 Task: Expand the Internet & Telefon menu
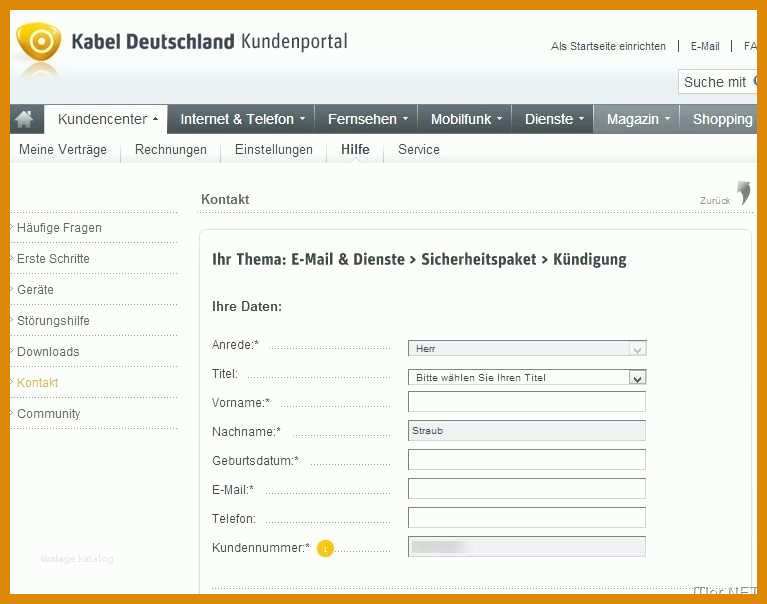242,119
